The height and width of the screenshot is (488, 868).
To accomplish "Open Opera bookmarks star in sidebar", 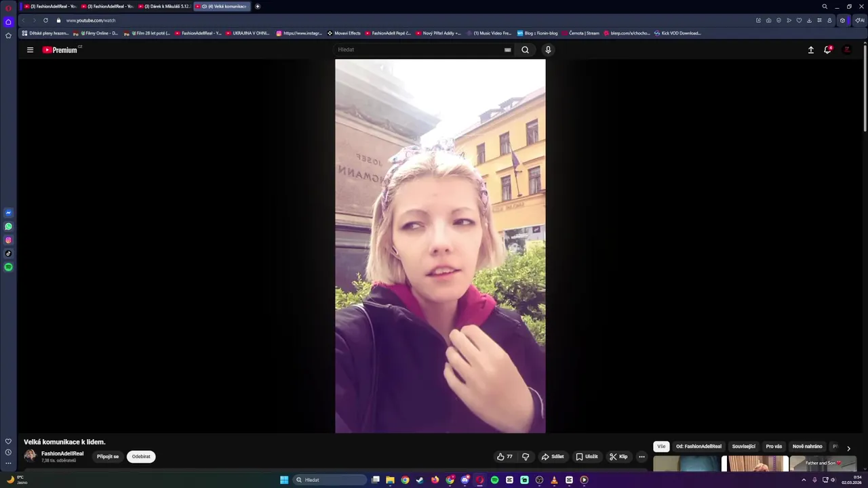I will (8, 35).
